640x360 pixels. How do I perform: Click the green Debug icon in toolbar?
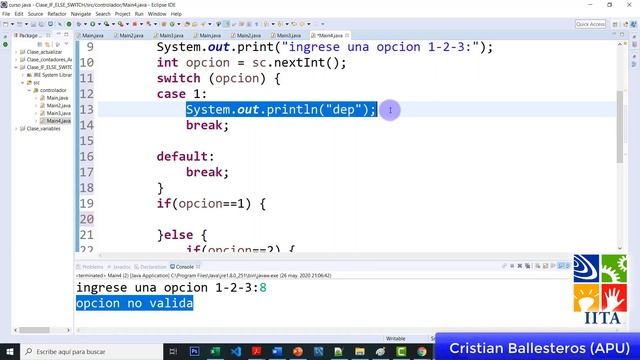point(78,24)
